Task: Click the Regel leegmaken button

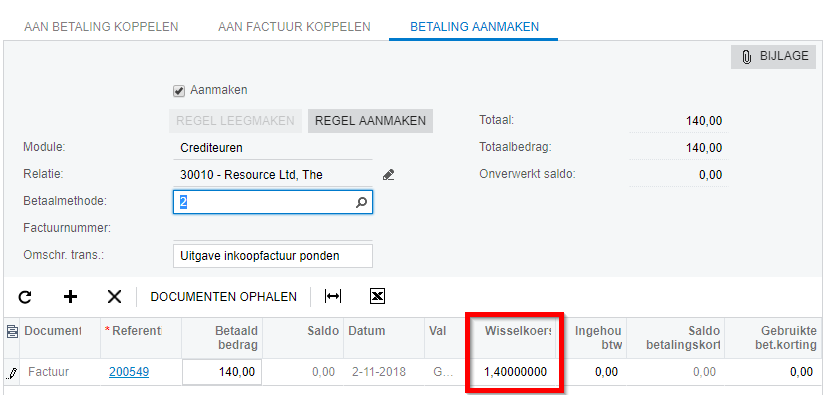Action: pos(235,121)
